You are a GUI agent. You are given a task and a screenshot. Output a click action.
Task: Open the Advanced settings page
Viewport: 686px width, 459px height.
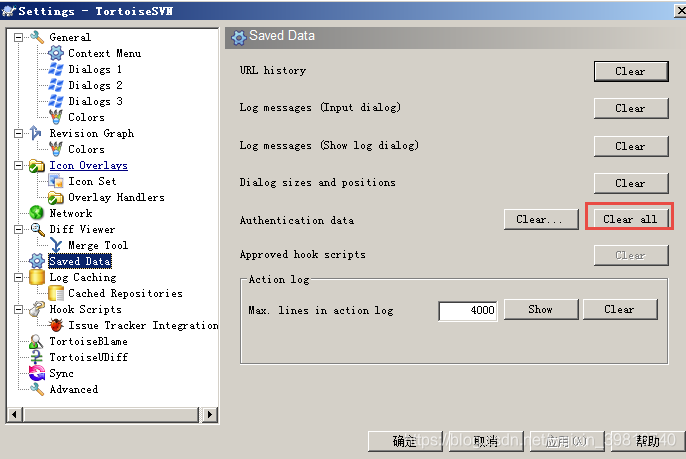point(74,389)
